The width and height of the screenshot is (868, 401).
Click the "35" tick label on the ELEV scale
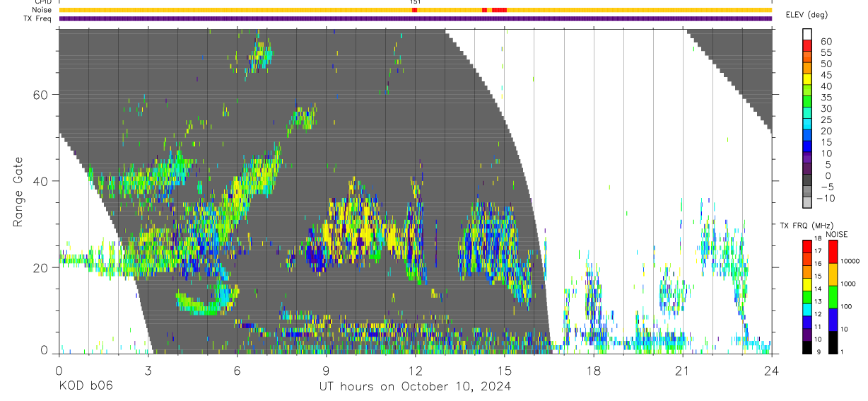tap(826, 98)
